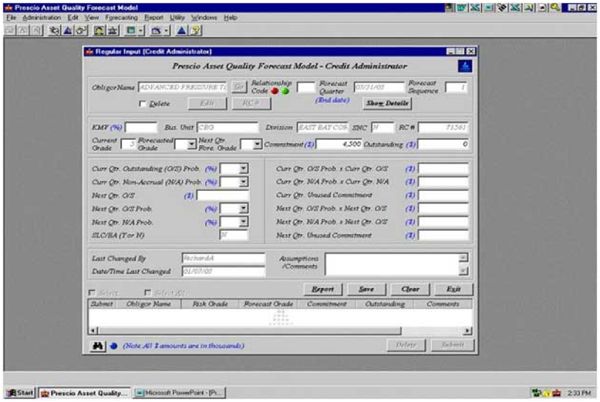Open the Edit menu in the menu bar
The image size is (600, 402).
pos(73,18)
